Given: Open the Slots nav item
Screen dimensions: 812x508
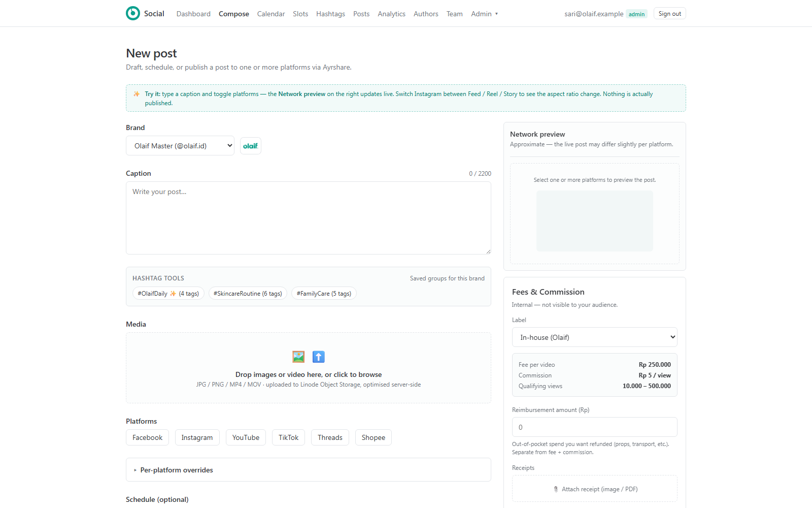Looking at the screenshot, I should pos(300,14).
